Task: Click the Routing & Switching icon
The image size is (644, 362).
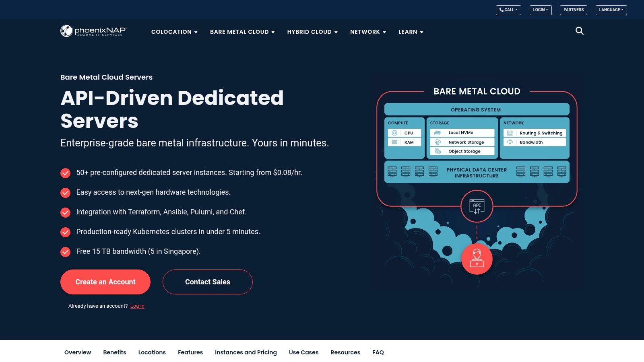Action: pyautogui.click(x=510, y=133)
